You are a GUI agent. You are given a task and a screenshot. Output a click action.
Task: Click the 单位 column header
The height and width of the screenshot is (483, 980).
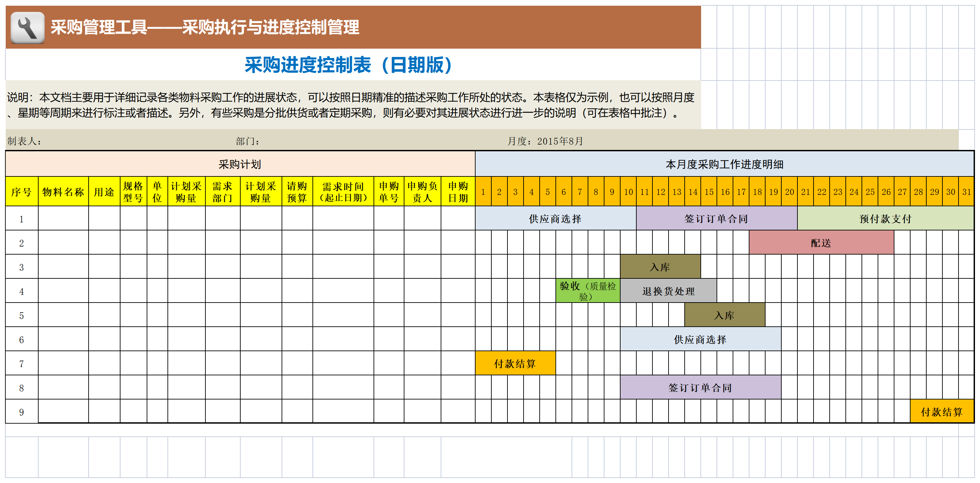tap(157, 192)
